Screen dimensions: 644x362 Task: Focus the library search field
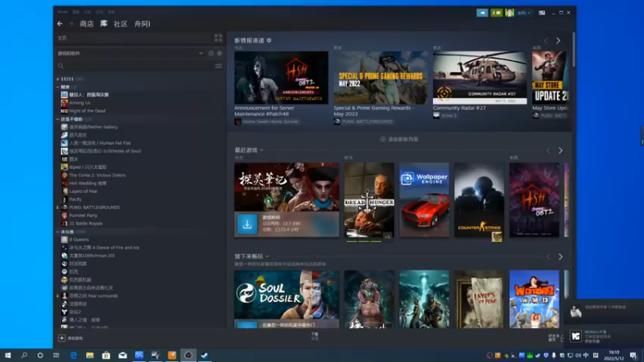tap(135, 66)
